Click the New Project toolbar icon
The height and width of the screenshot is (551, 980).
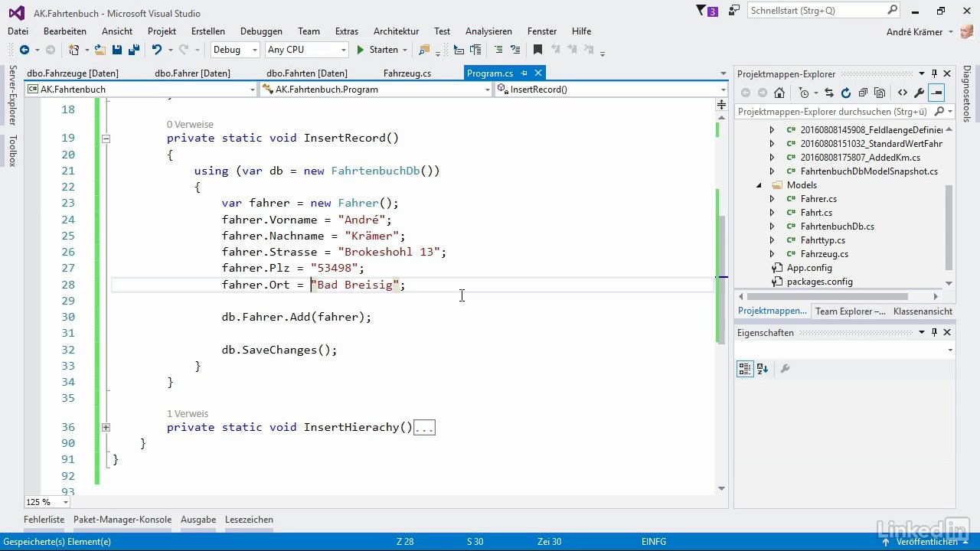[73, 50]
